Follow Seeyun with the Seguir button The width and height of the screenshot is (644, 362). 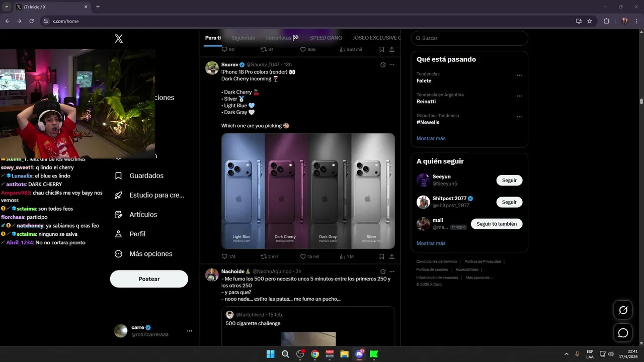(x=509, y=180)
